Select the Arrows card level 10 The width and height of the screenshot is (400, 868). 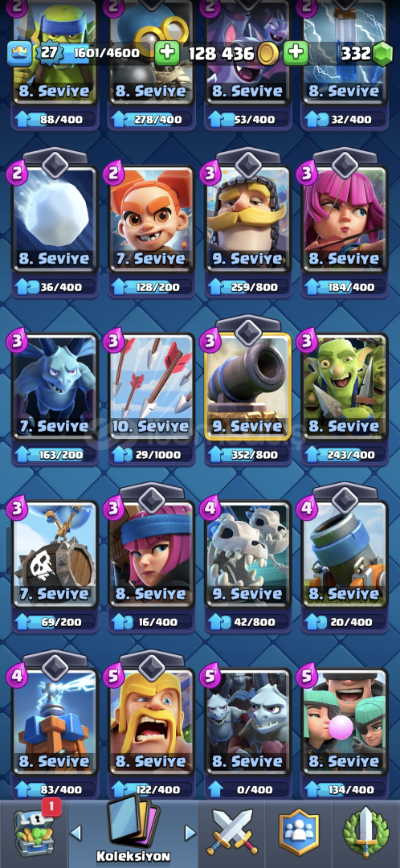(152, 387)
